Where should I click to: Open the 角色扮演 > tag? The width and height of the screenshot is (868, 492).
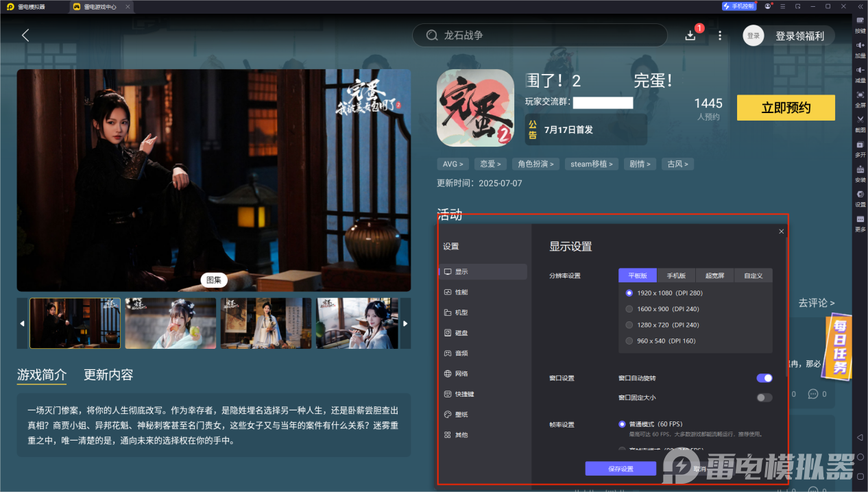pyautogui.click(x=537, y=164)
